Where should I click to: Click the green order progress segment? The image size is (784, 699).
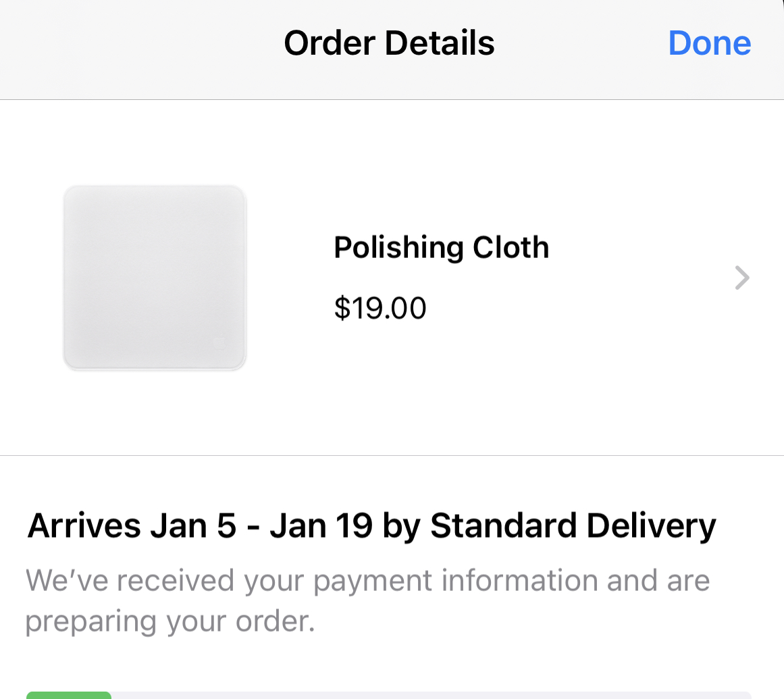[x=69, y=694]
